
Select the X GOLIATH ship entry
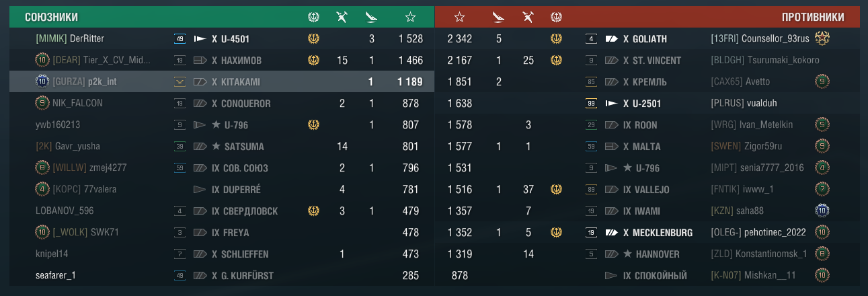point(645,39)
